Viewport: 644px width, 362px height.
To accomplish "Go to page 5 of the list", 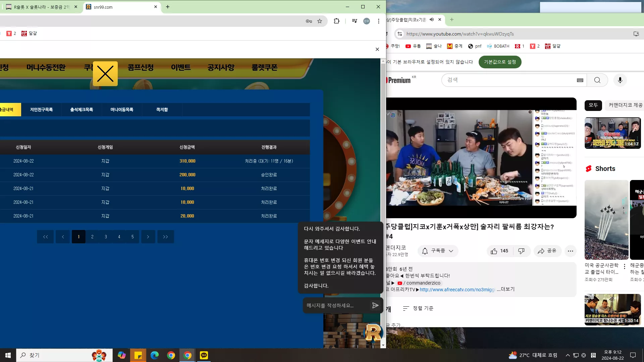I will (x=132, y=237).
